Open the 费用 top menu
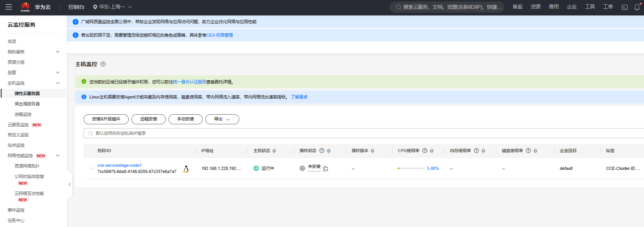Viewport: 644px width, 227px height. pos(554,7)
